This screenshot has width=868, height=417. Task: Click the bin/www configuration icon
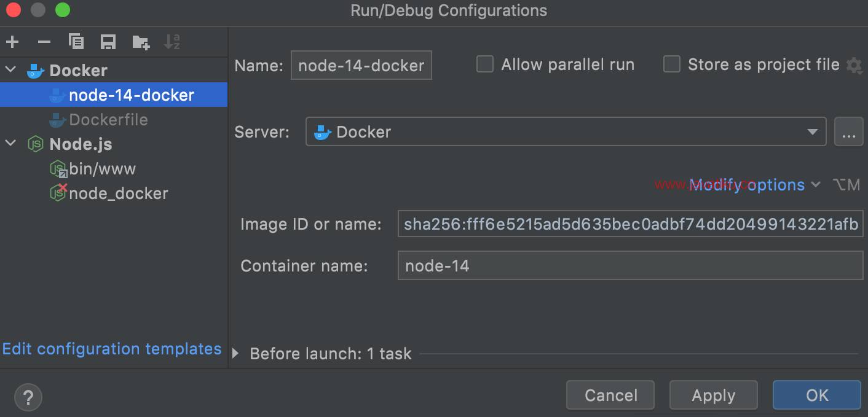coord(58,169)
